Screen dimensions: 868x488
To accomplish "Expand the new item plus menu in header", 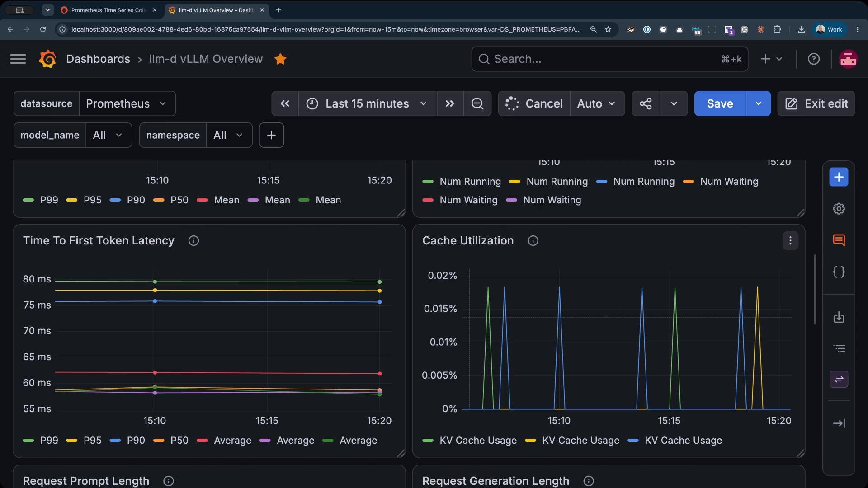I will [772, 59].
